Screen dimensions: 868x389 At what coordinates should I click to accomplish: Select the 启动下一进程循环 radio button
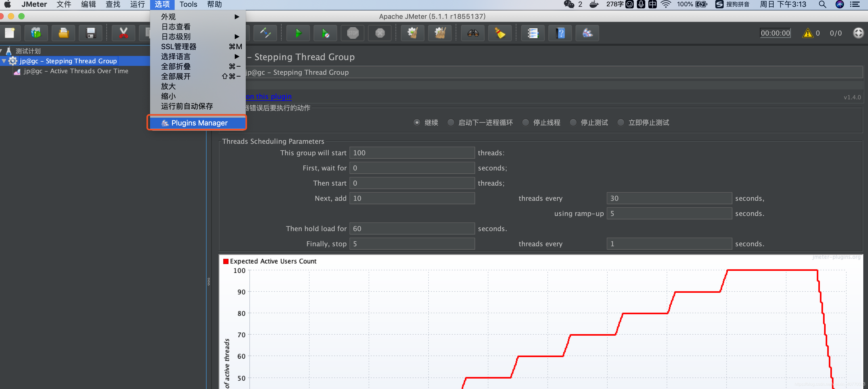[x=450, y=123]
